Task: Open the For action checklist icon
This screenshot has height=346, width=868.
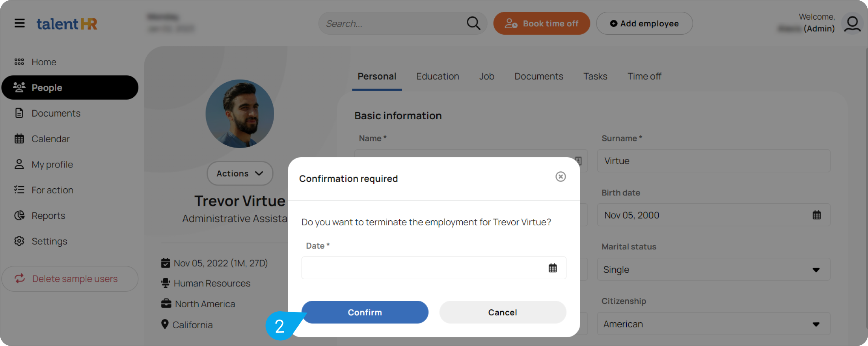Action: pyautogui.click(x=19, y=190)
